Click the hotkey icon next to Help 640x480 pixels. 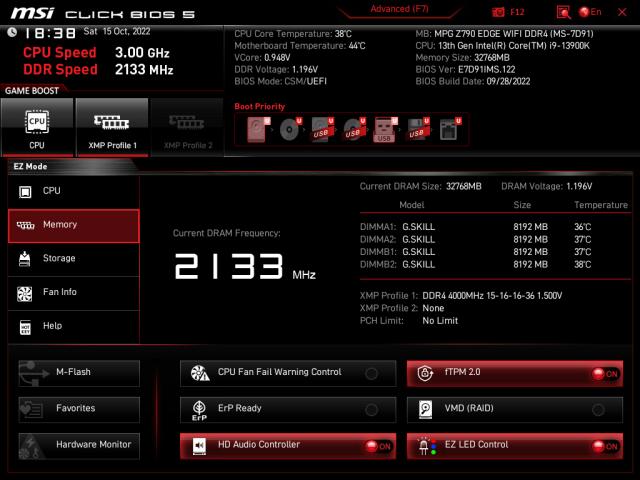click(25, 327)
